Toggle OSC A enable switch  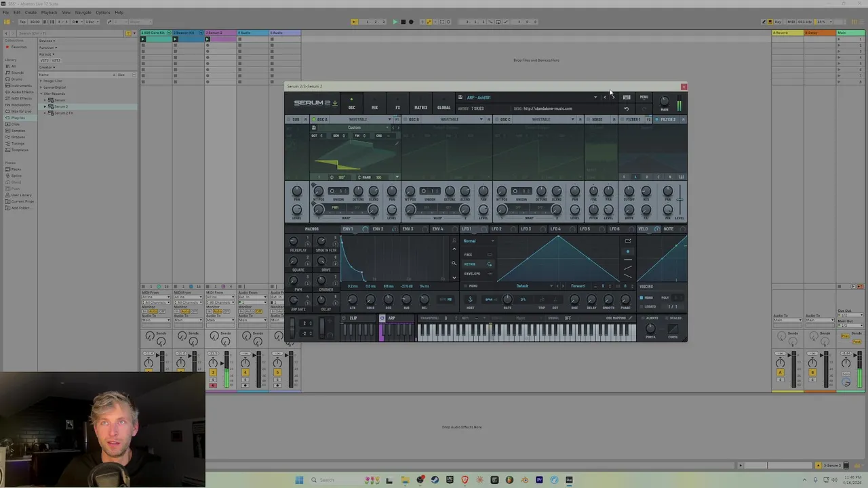click(314, 119)
